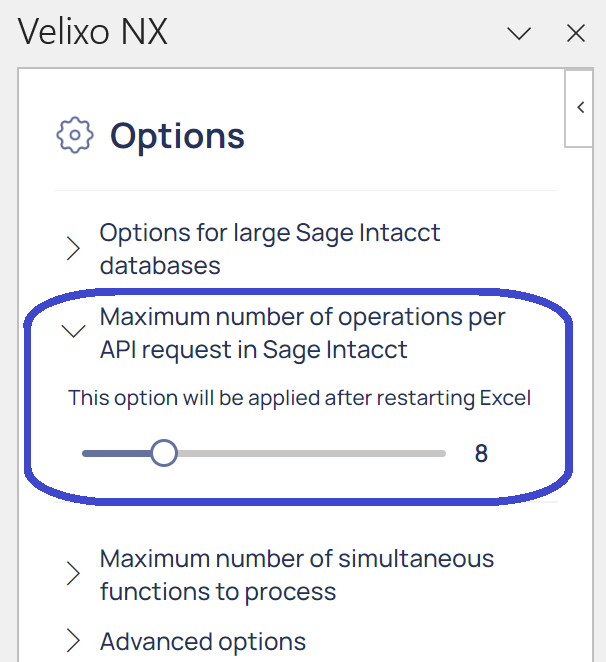The image size is (606, 662).
Task: Click the Velixo NX pane title
Action: pyautogui.click(x=92, y=32)
